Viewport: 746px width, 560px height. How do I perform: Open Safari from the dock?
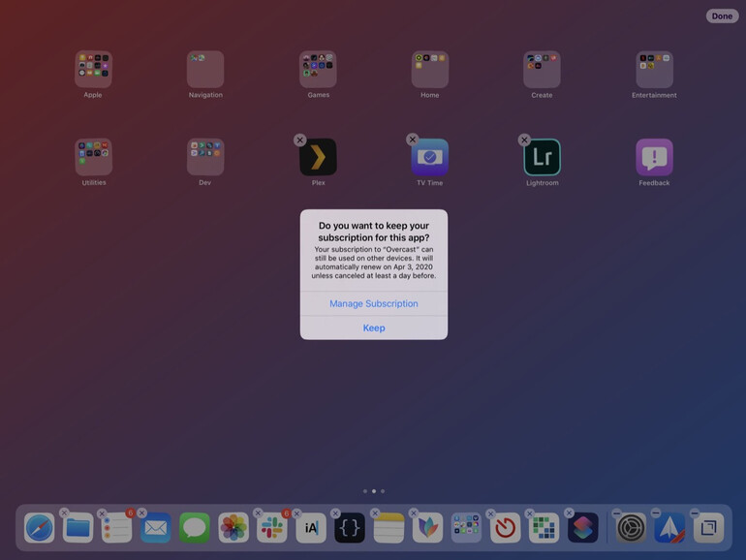(39, 528)
